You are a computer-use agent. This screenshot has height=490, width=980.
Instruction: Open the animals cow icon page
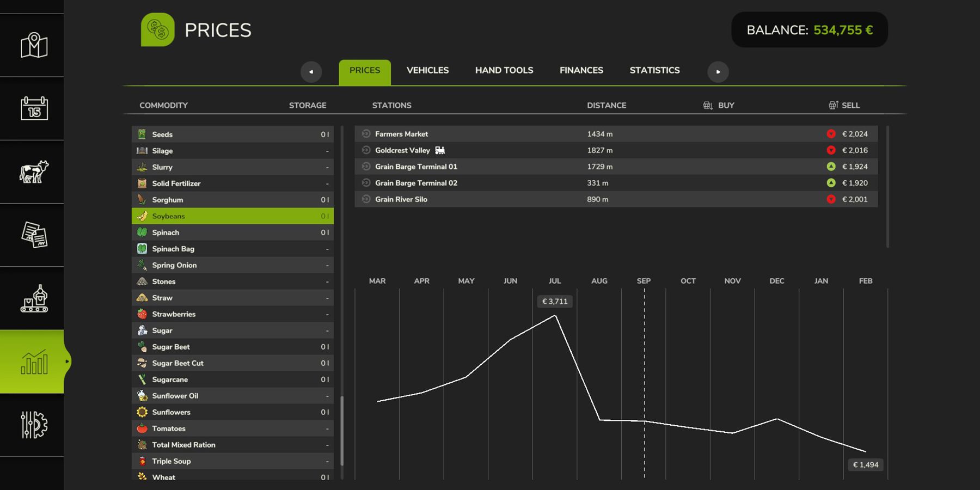[x=34, y=171]
